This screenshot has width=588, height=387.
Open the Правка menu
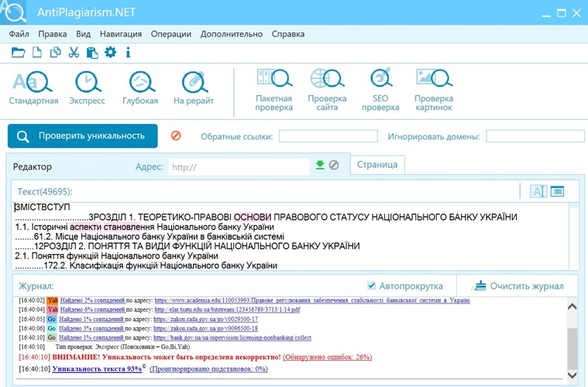(53, 34)
